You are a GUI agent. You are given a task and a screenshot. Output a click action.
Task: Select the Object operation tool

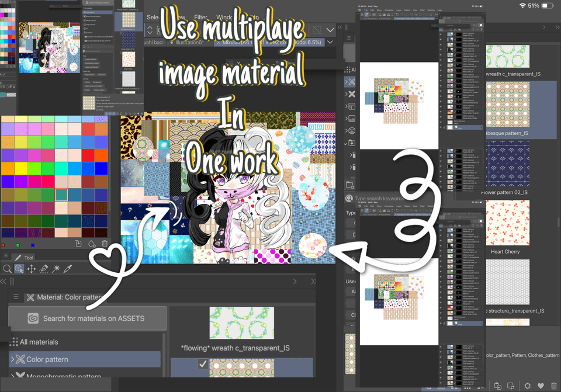click(x=19, y=269)
